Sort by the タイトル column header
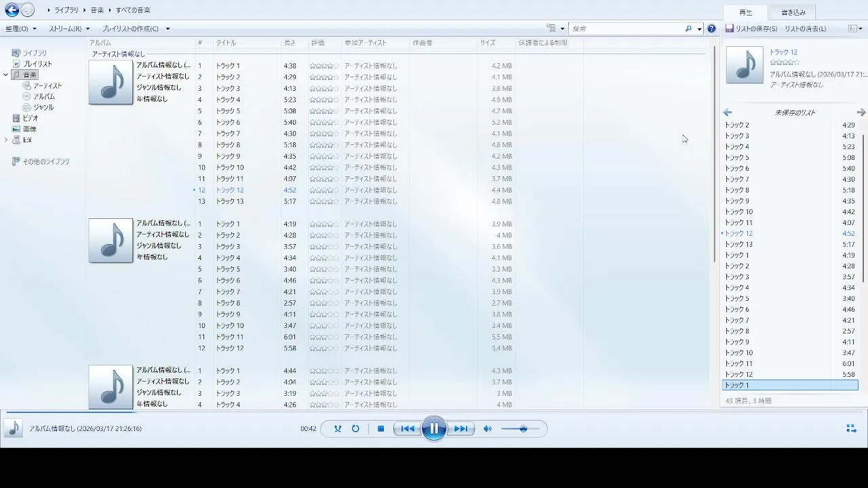The width and height of the screenshot is (868, 488). click(x=247, y=43)
